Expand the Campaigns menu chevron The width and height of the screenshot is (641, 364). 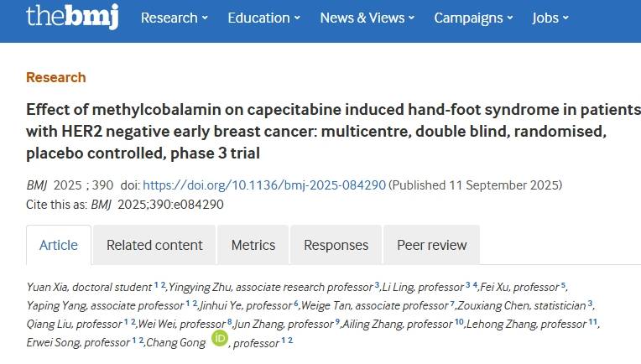510,18
